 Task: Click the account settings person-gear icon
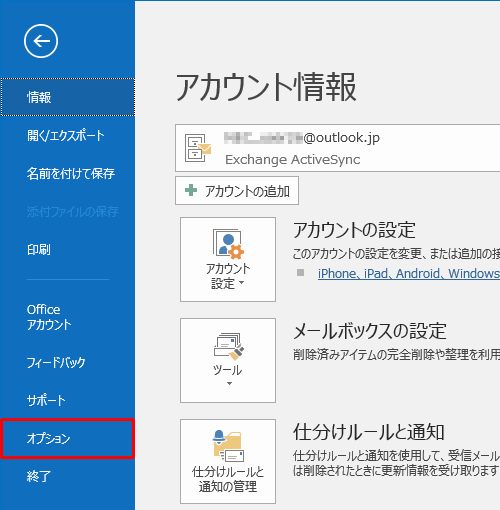(x=228, y=244)
